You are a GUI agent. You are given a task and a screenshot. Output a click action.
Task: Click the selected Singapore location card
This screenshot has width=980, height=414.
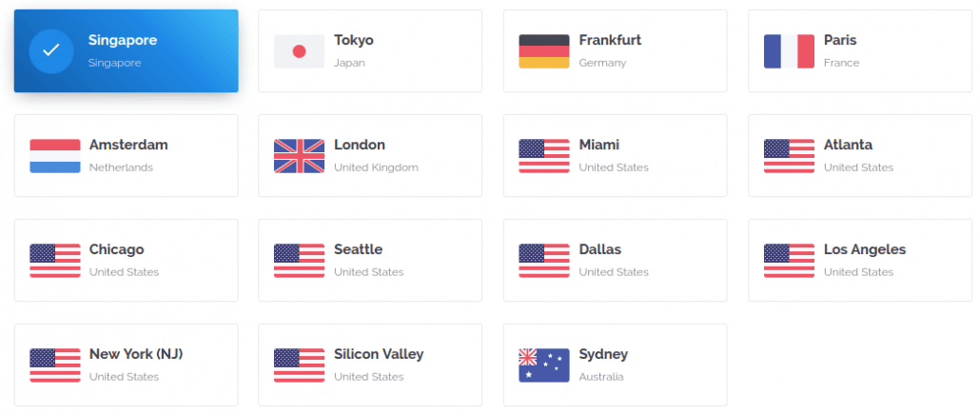point(127,51)
